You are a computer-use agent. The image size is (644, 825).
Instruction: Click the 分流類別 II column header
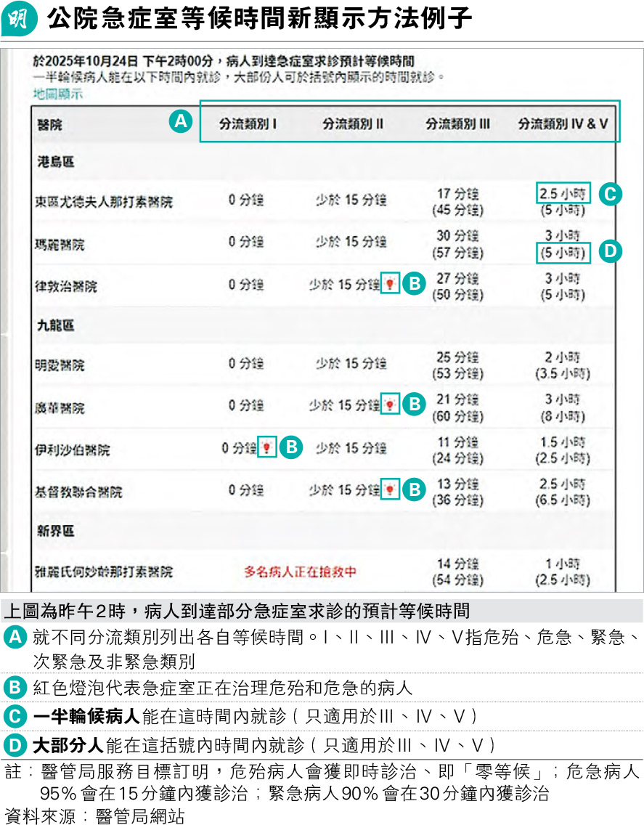[x=352, y=124]
